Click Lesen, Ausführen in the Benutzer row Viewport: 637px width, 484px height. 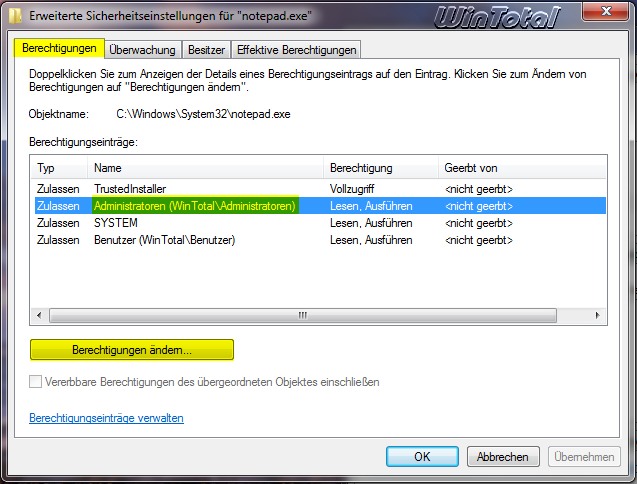tap(371, 240)
